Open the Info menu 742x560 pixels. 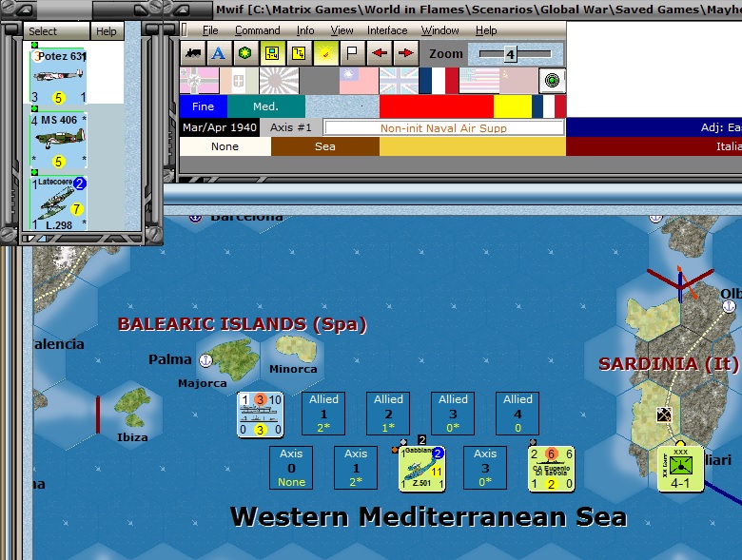[x=305, y=30]
